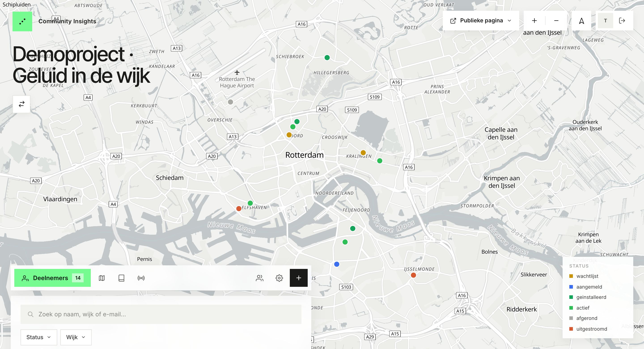Click the logout exit icon

point(622,21)
